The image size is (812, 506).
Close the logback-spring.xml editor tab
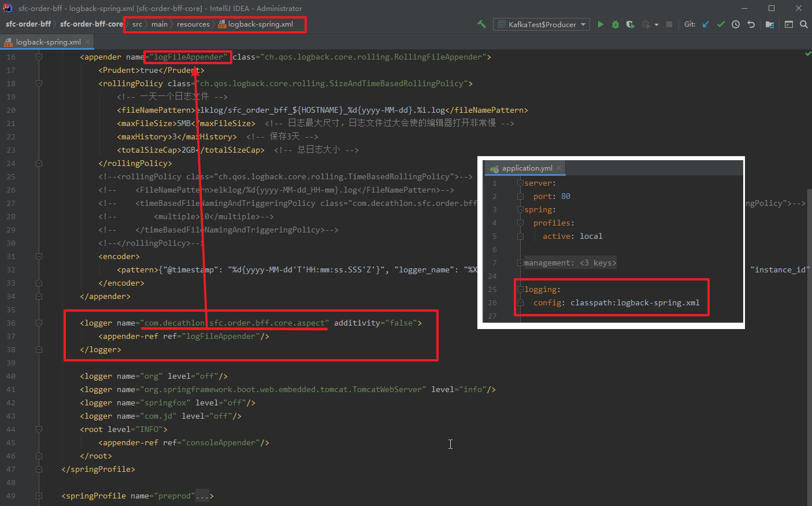coord(87,42)
